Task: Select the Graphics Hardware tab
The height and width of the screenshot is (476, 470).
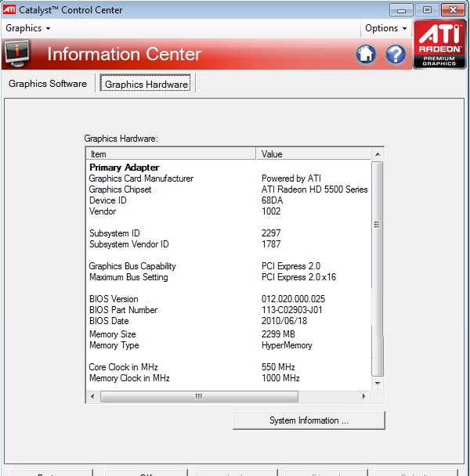Action: click(146, 84)
